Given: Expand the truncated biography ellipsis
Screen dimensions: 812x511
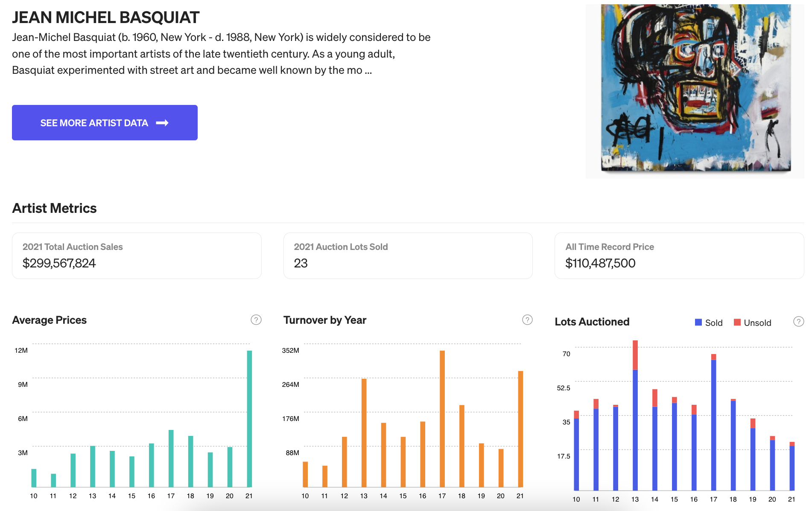Looking at the screenshot, I should coord(368,71).
